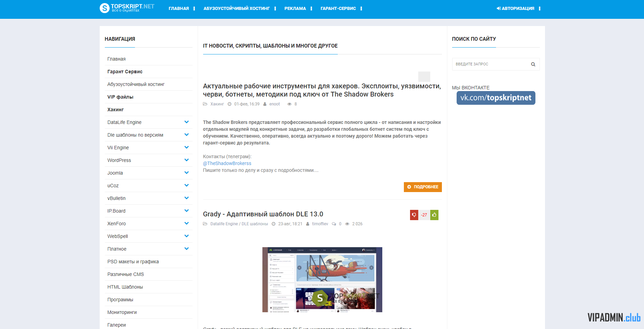The image size is (644, 329).
Task: Click the ПОДРОБНЕЕ button
Action: (x=423, y=187)
